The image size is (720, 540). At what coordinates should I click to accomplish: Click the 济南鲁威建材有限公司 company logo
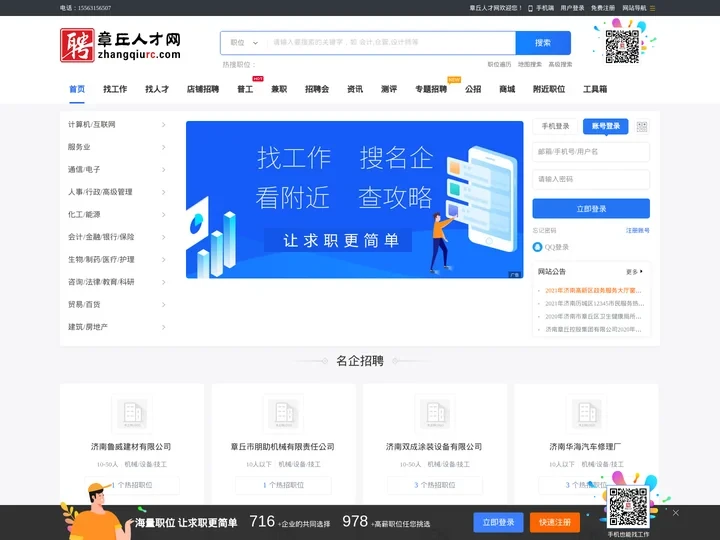(x=132, y=413)
